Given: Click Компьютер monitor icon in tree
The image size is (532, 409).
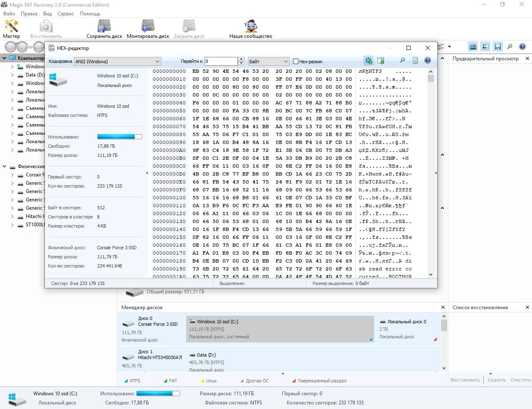Looking at the screenshot, I should point(12,58).
